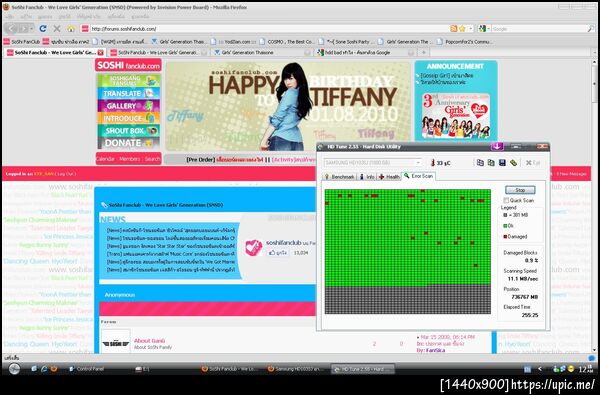Launch Internet Explorer from quick launch
The height and width of the screenshot is (395, 600).
point(44,369)
